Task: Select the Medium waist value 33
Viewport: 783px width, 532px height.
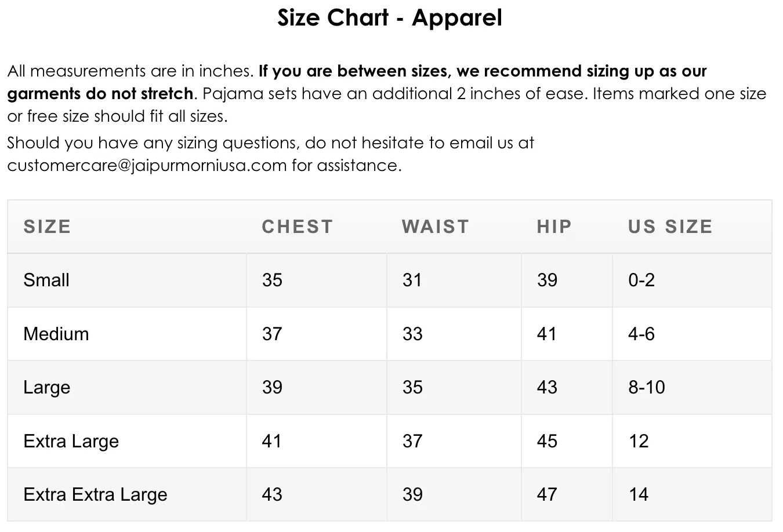Action: click(x=412, y=334)
